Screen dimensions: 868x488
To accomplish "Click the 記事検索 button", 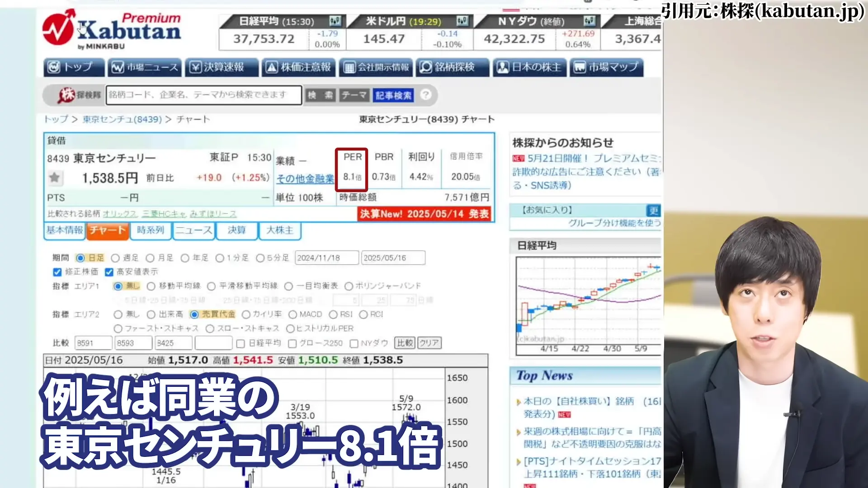I will click(393, 95).
